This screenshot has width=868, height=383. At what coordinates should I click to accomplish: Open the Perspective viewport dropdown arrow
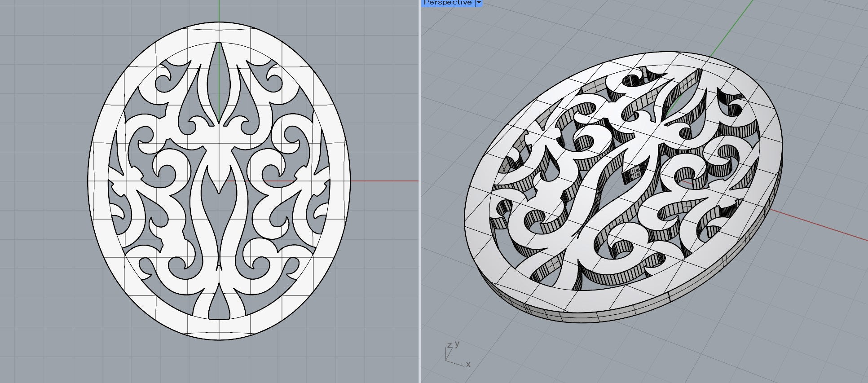point(478,3)
